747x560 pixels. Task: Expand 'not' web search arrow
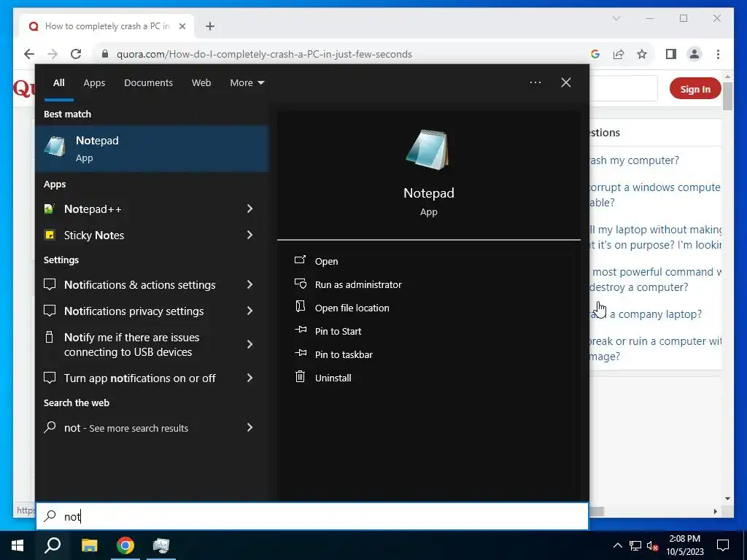pyautogui.click(x=249, y=428)
